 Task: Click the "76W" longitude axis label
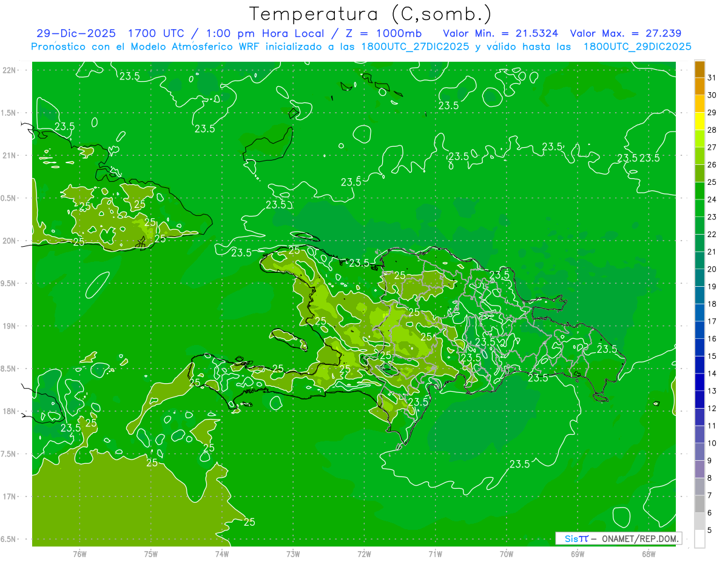[x=79, y=554]
